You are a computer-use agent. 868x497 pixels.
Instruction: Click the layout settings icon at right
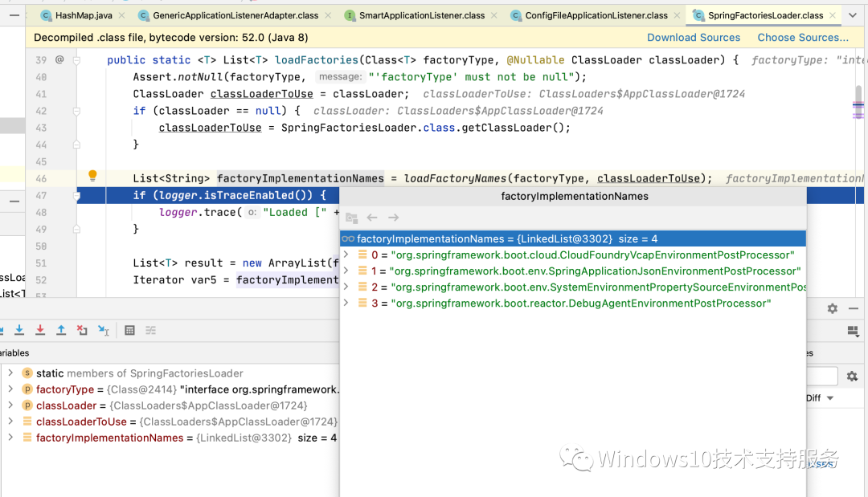tap(853, 331)
